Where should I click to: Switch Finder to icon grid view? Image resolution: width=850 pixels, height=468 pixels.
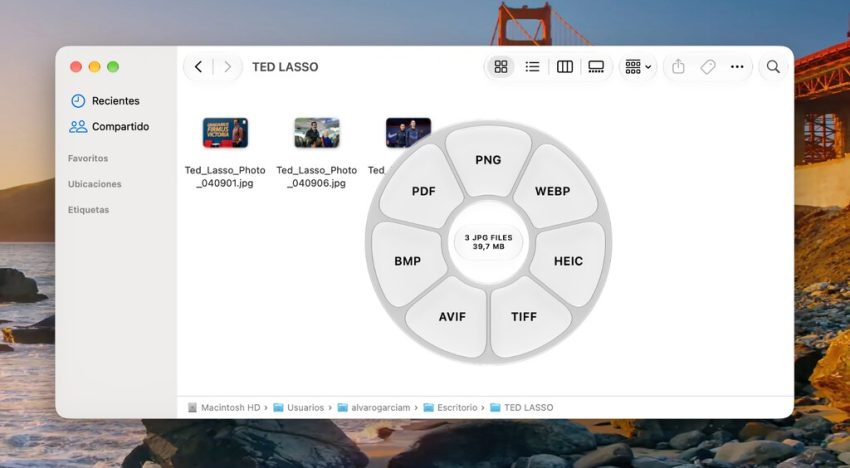(501, 67)
